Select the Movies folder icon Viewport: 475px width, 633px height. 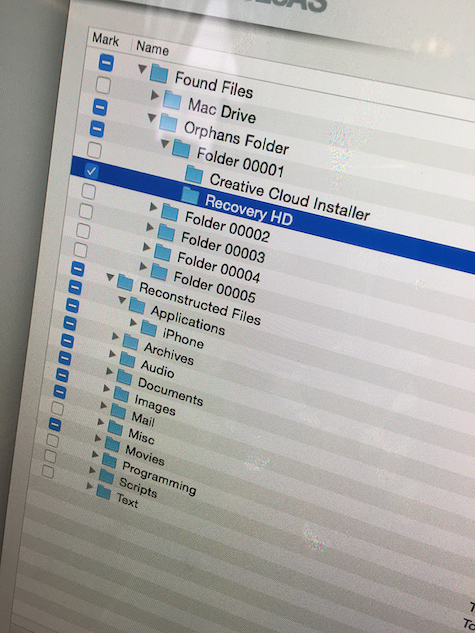113,444
